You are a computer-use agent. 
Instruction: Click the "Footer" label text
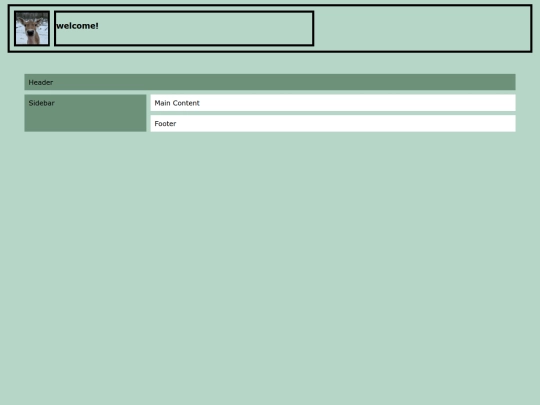point(165,124)
